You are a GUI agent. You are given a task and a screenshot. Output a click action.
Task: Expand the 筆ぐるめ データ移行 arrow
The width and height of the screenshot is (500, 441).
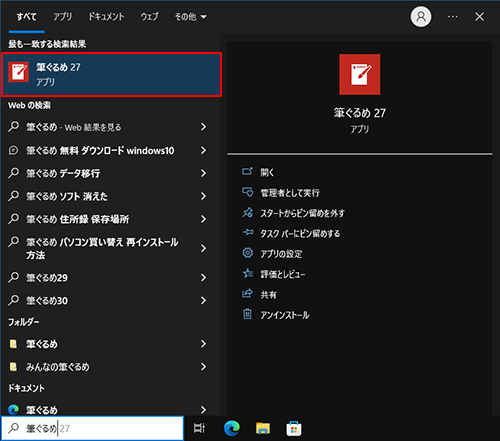(203, 173)
